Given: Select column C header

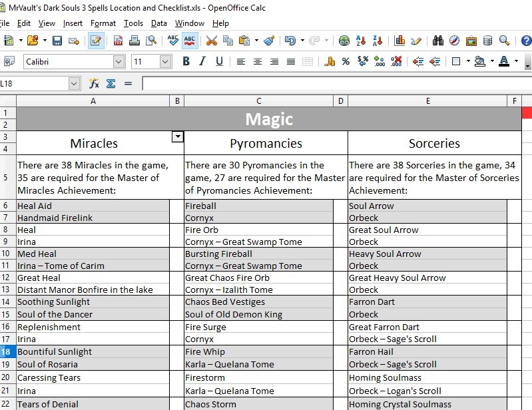Looking at the screenshot, I should [x=258, y=101].
